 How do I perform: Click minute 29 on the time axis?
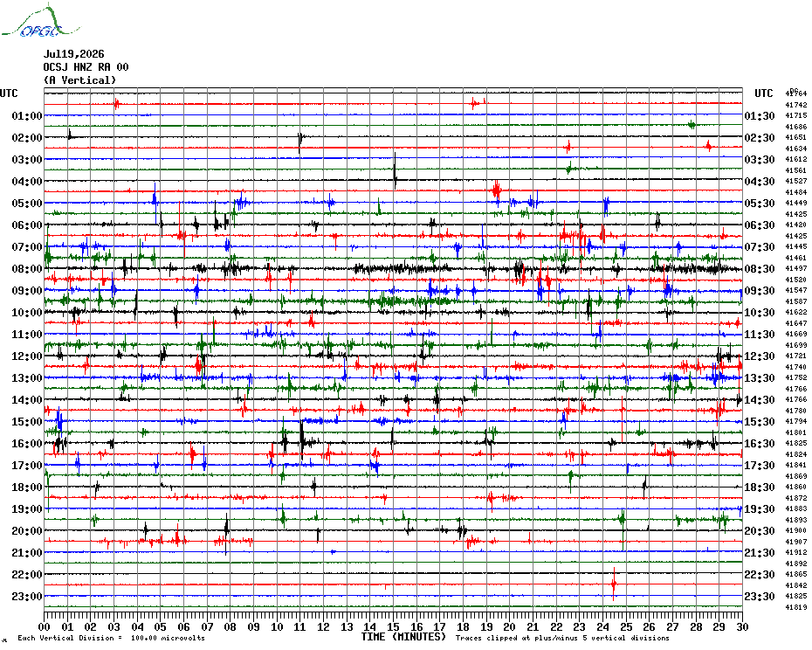pos(719,627)
